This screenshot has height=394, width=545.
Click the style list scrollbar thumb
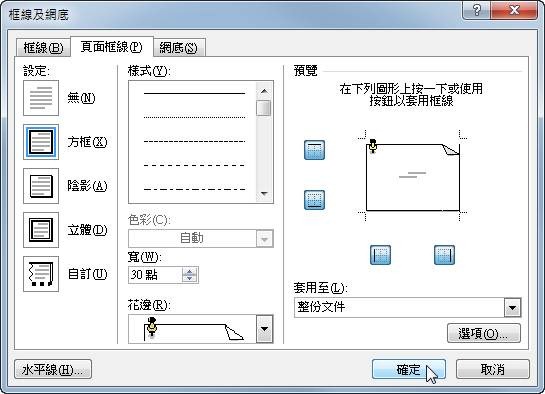pos(264,108)
